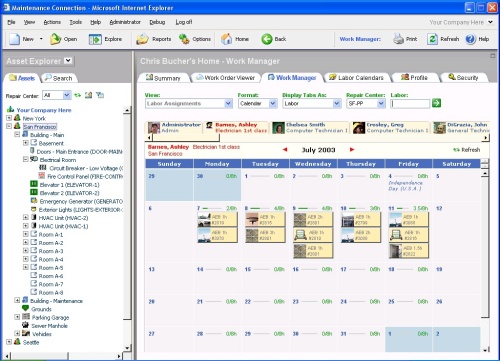Go to previous month with red left arrow
This screenshot has width=500, height=361.
[x=285, y=150]
